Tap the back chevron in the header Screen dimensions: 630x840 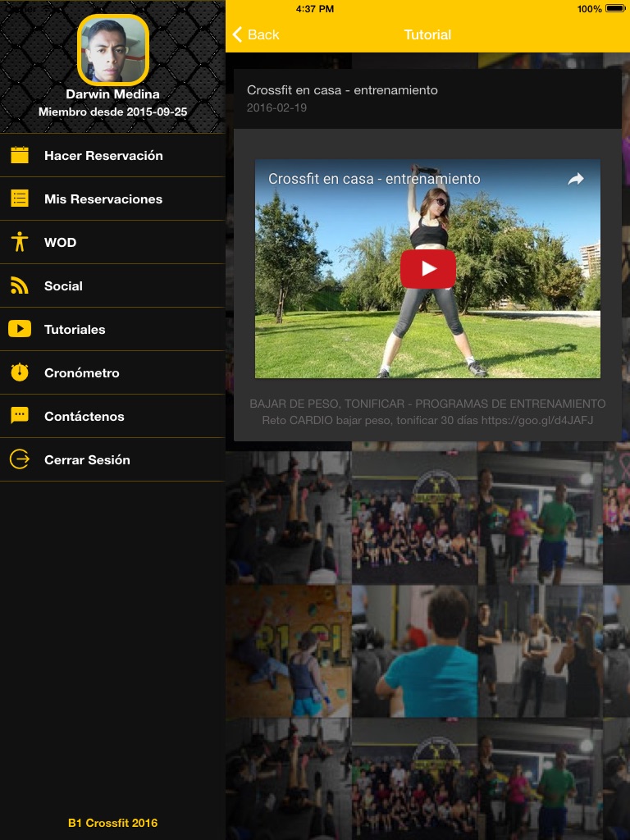(x=237, y=34)
